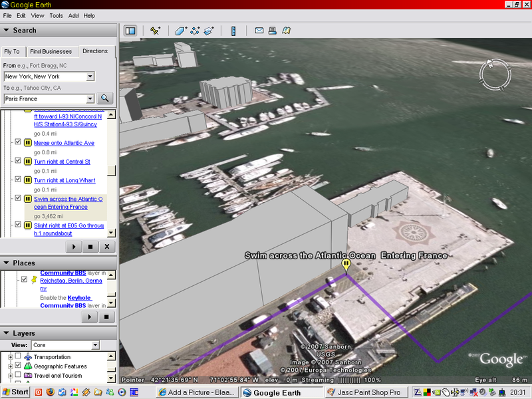Collapse the Places panel
This screenshot has height=399, width=532.
(x=6, y=263)
